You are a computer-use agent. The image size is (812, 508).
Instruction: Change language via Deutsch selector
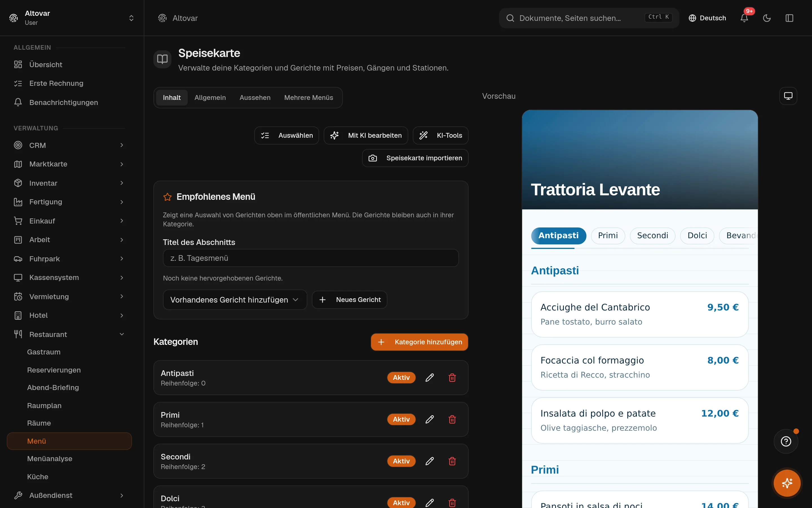click(707, 18)
